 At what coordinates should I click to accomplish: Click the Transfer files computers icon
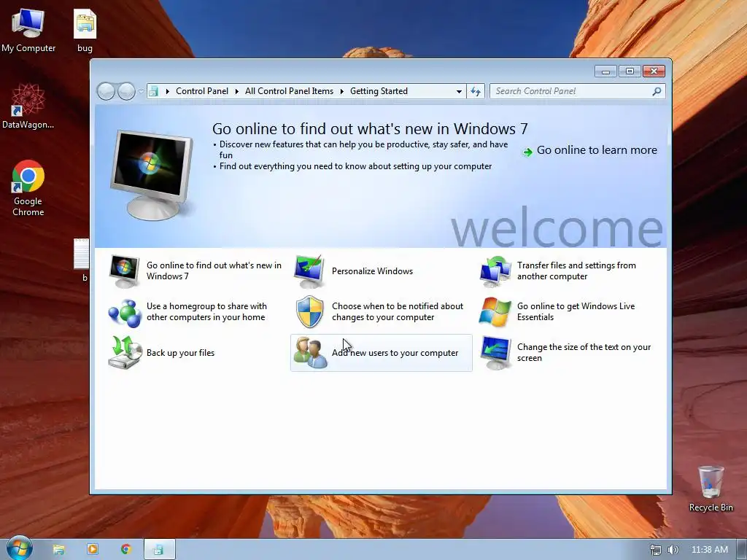(495, 271)
